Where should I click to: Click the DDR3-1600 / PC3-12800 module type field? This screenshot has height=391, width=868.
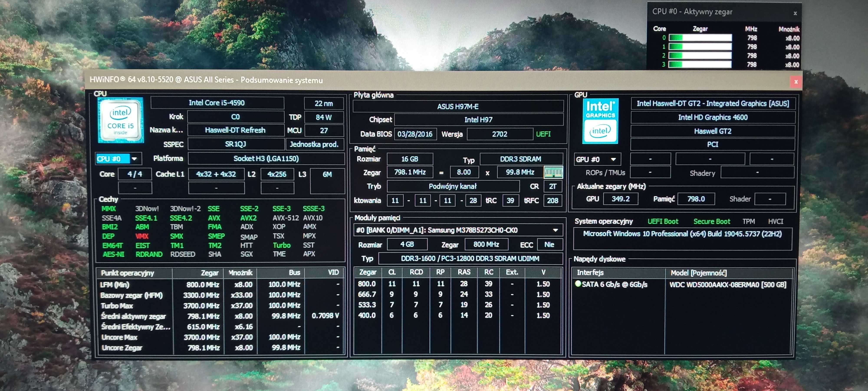[x=470, y=258]
